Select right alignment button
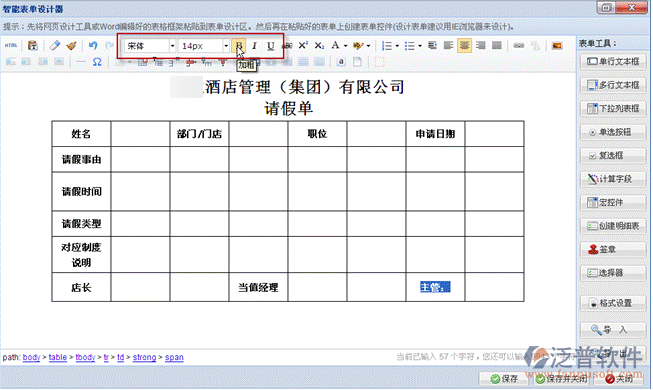653x390 pixels. 481,45
